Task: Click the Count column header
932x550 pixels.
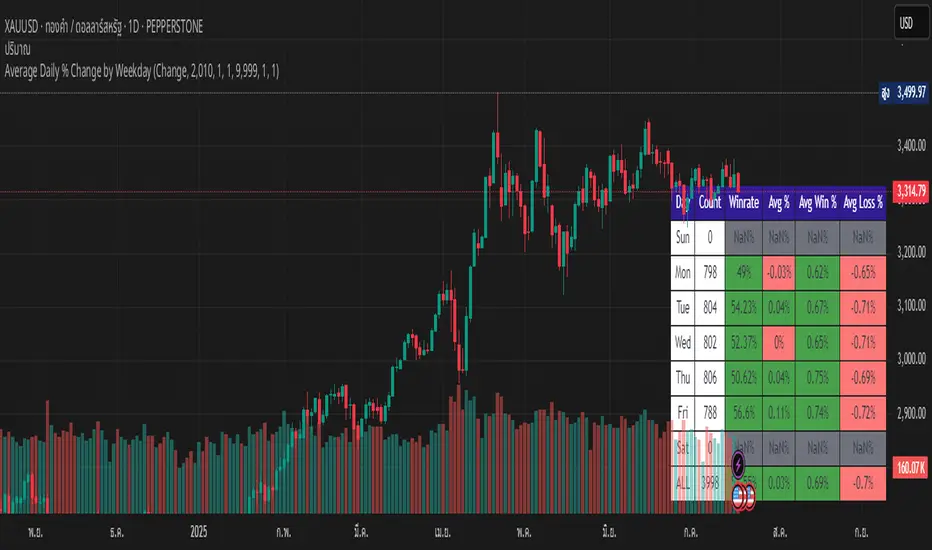Action: coord(710,203)
